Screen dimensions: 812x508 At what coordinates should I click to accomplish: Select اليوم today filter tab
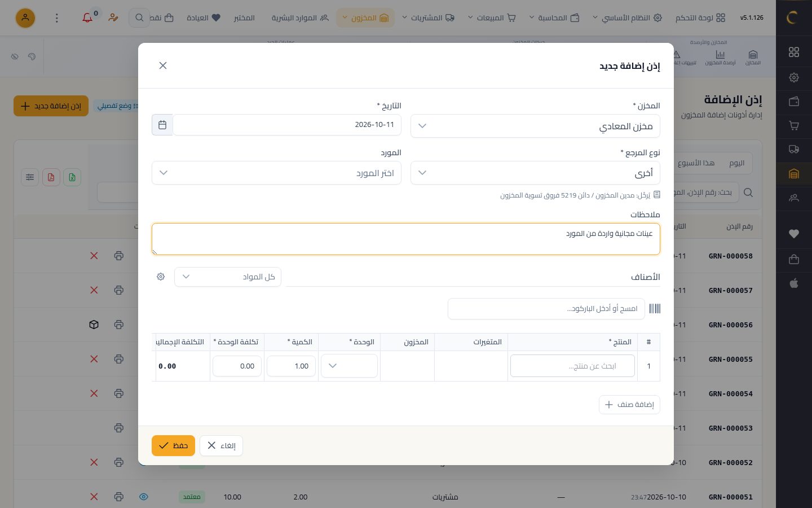[x=736, y=163]
